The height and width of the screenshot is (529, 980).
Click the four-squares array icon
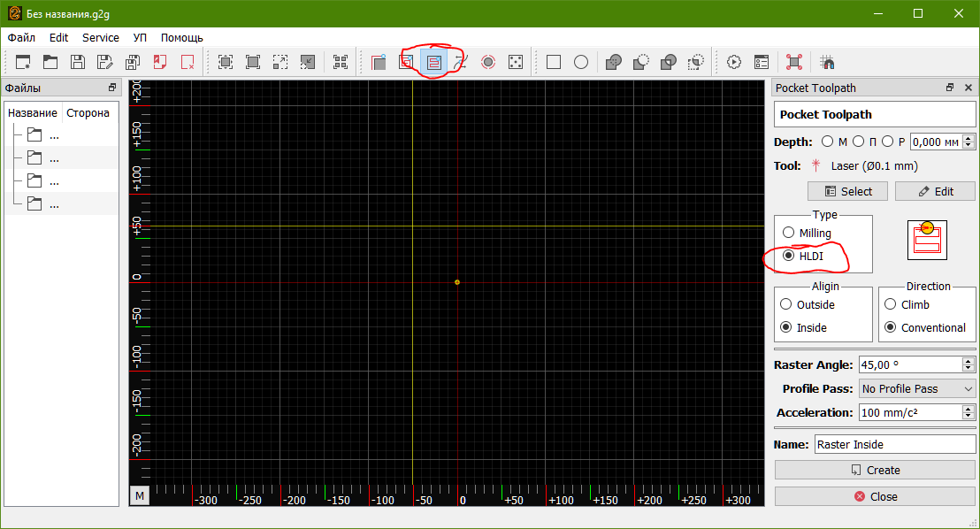point(341,62)
